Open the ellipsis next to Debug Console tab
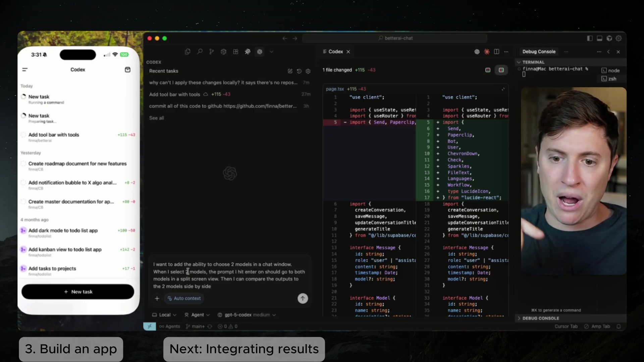Image resolution: width=644 pixels, height=362 pixels. click(x=566, y=52)
